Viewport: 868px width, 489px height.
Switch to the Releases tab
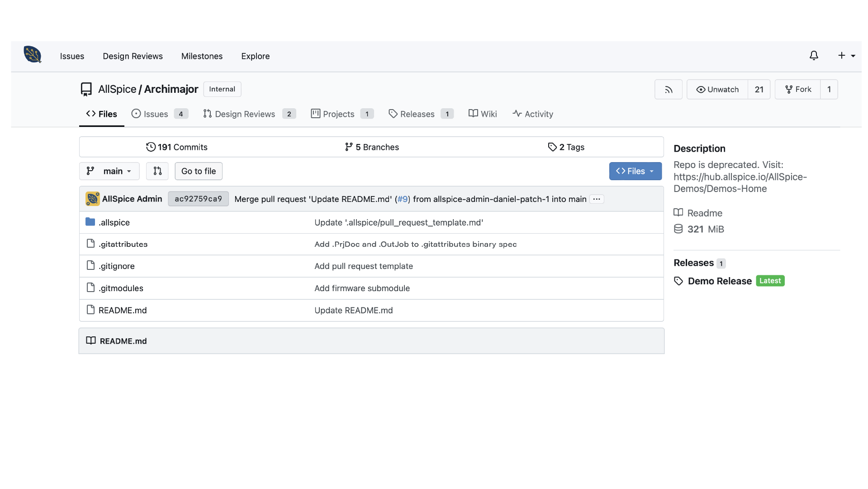421,114
